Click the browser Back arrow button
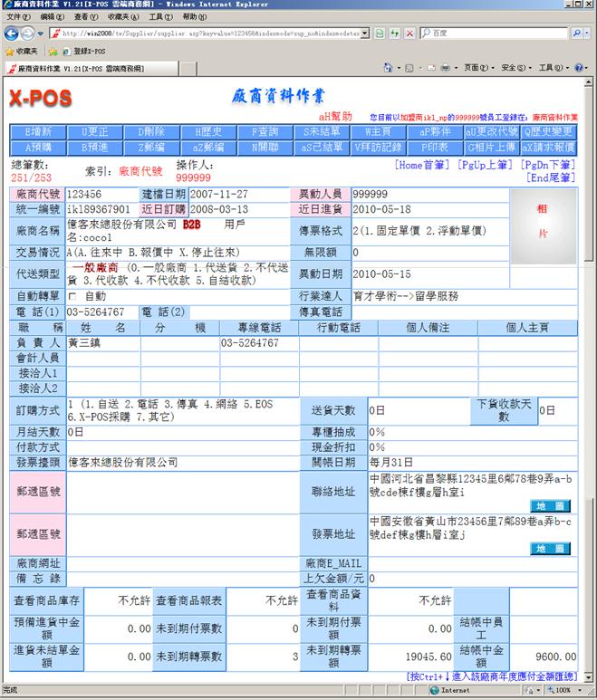The image size is (597, 700). (x=12, y=34)
